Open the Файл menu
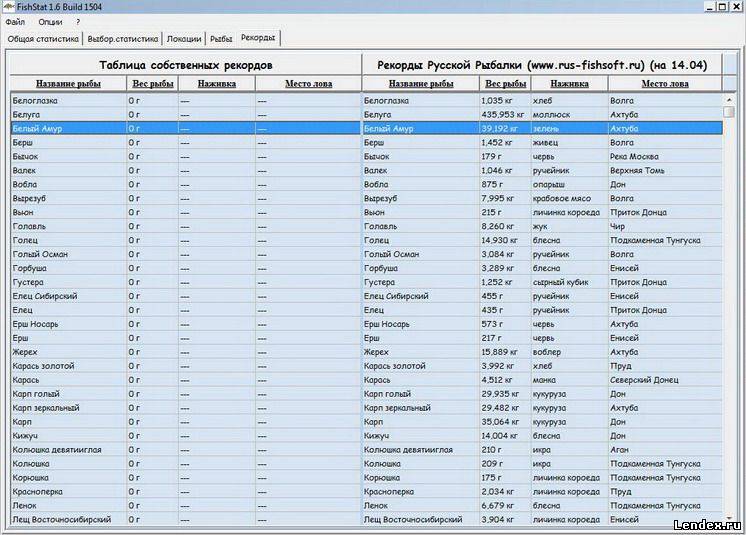This screenshot has width=746, height=535. tap(15, 22)
